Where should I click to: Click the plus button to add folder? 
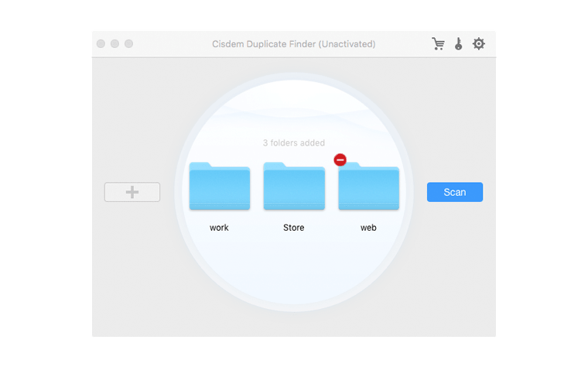click(132, 192)
